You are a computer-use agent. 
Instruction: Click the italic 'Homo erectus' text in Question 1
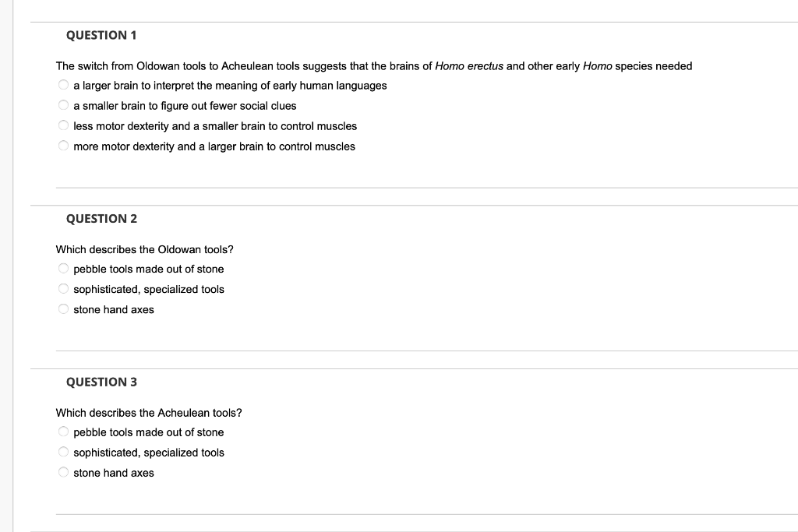pos(469,66)
